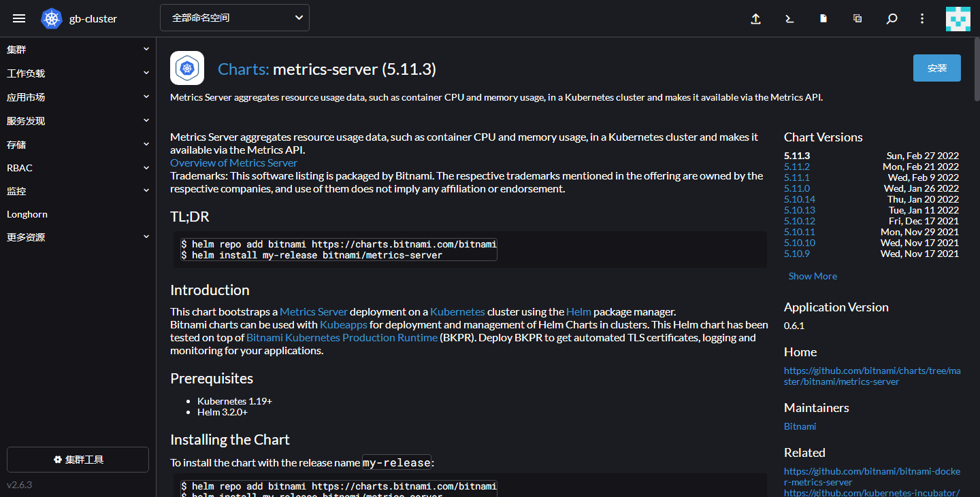Select chart version 5.11.1
Image resolution: width=980 pixels, height=497 pixels.
point(797,177)
